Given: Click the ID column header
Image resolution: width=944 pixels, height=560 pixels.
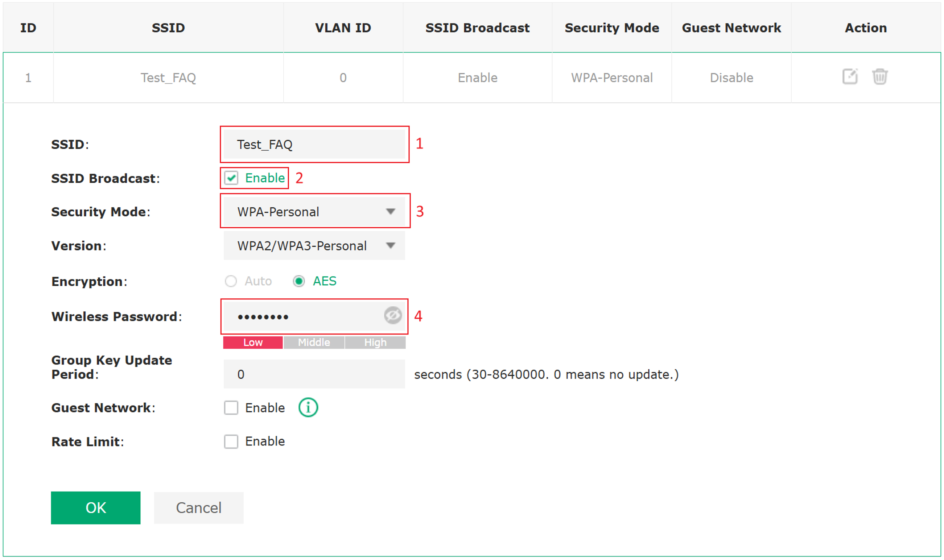Looking at the screenshot, I should point(28,28).
